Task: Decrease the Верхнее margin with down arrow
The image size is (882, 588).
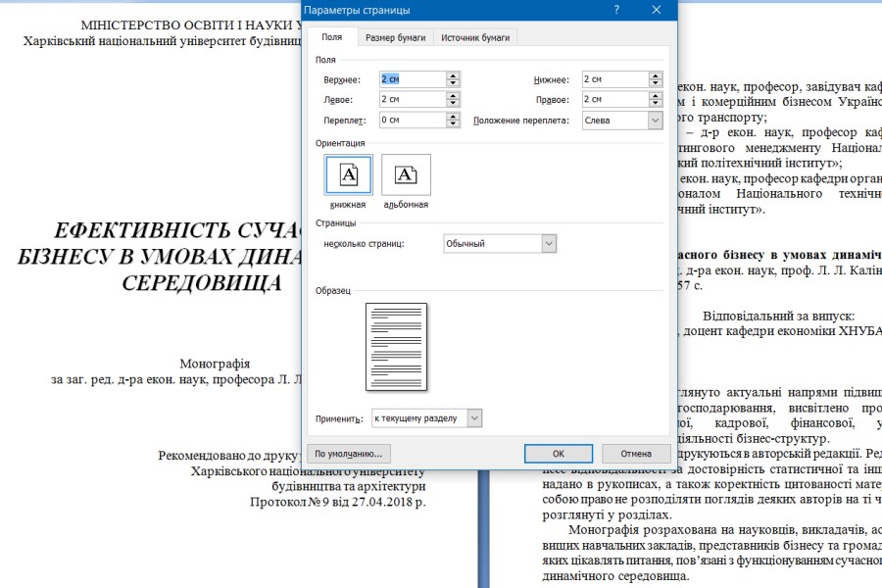Action: (453, 83)
